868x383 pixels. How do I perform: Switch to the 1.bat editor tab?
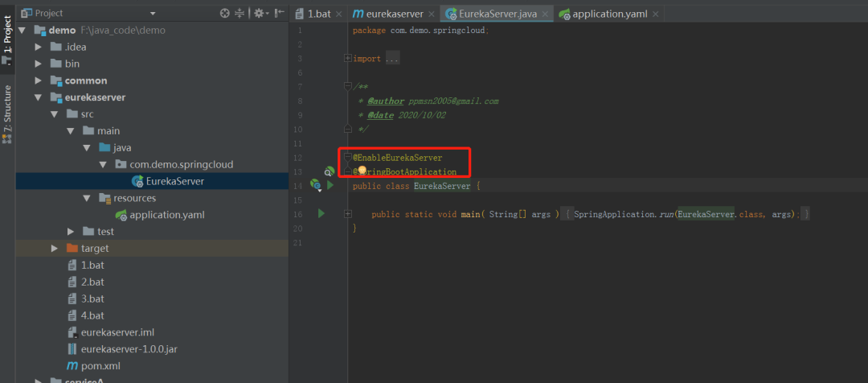click(x=319, y=14)
